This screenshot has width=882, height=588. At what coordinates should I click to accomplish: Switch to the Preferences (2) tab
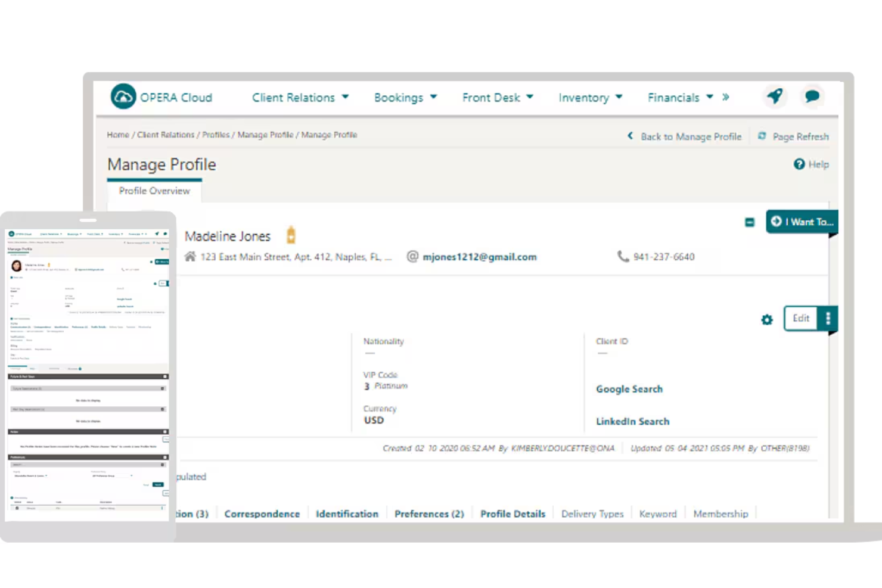(428, 514)
